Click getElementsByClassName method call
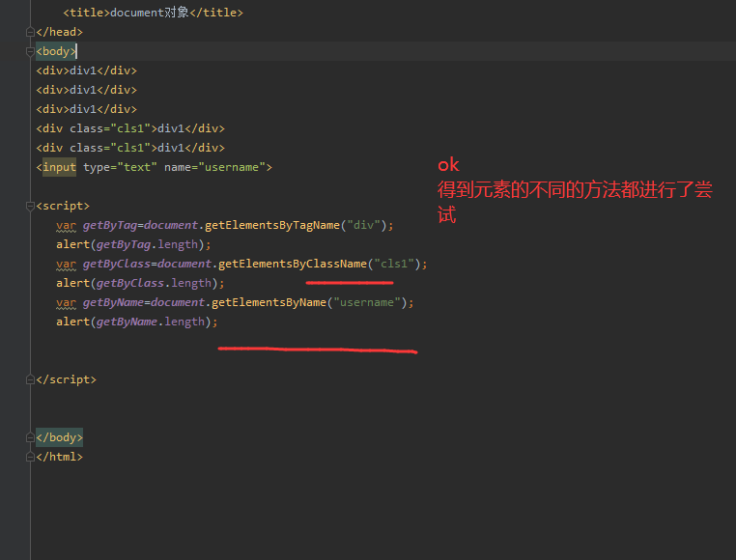The height and width of the screenshot is (560, 736). click(293, 264)
